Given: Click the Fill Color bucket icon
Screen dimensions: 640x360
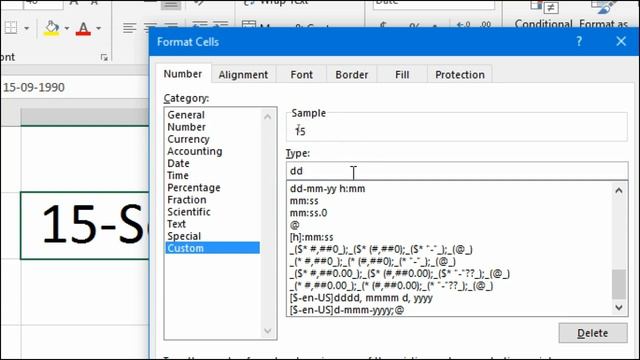Looking at the screenshot, I should click(51, 29).
